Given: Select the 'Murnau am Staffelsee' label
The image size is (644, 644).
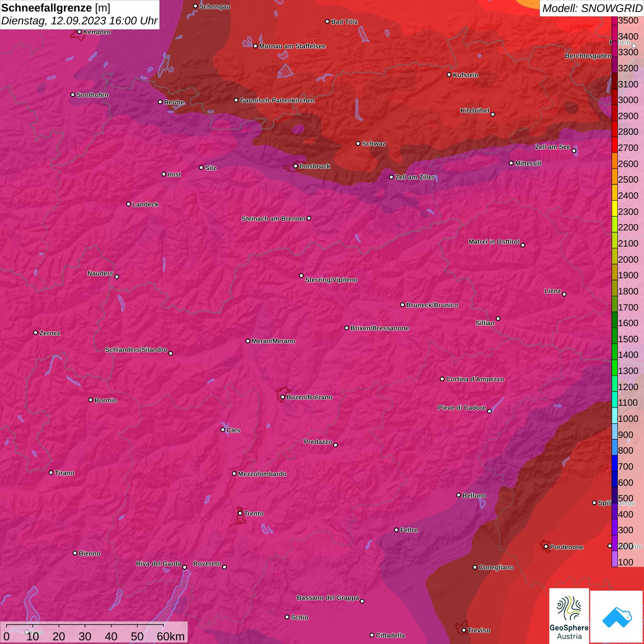Looking at the screenshot, I should click(x=292, y=46).
